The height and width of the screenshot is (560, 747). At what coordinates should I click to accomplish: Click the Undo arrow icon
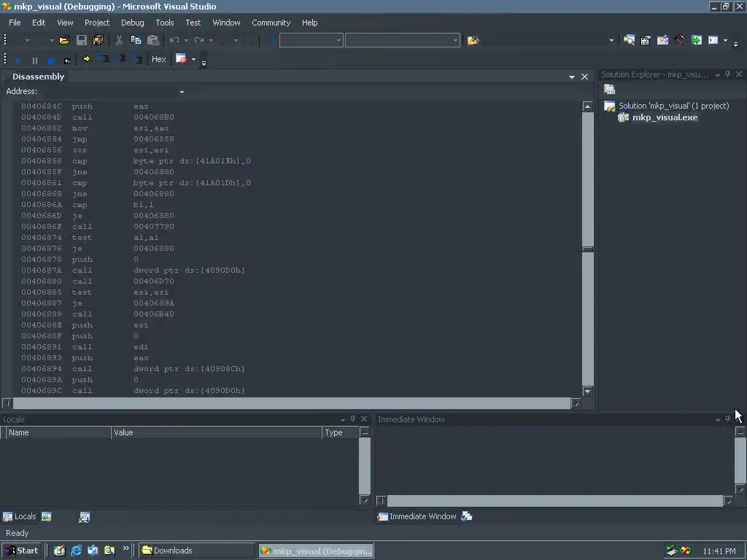tap(174, 41)
